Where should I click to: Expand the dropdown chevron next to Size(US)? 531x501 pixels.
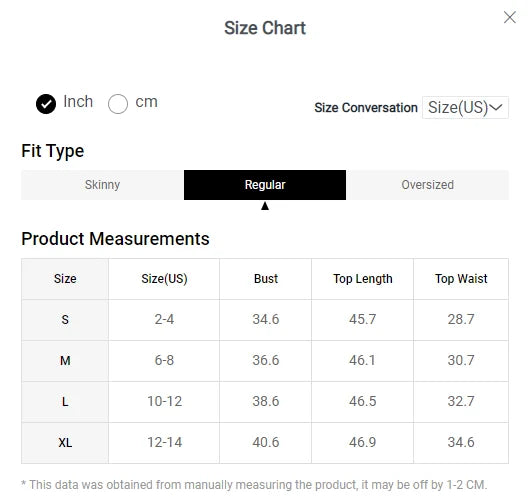[496, 107]
